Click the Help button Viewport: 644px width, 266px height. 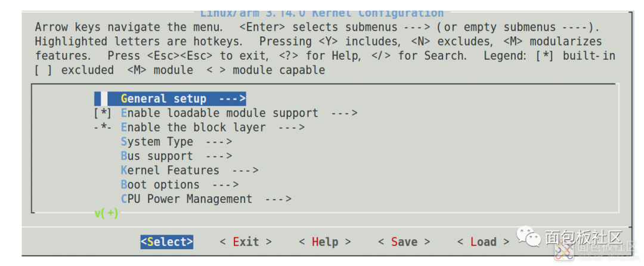click(325, 242)
